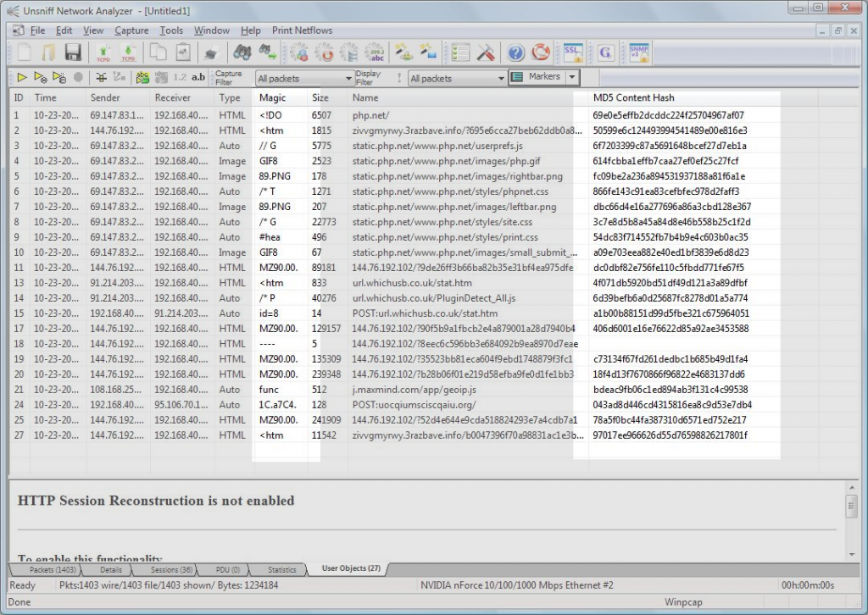Viewport: 868px width, 615px height.
Task: Click the SSL lock toolbar icon
Action: tap(573, 53)
